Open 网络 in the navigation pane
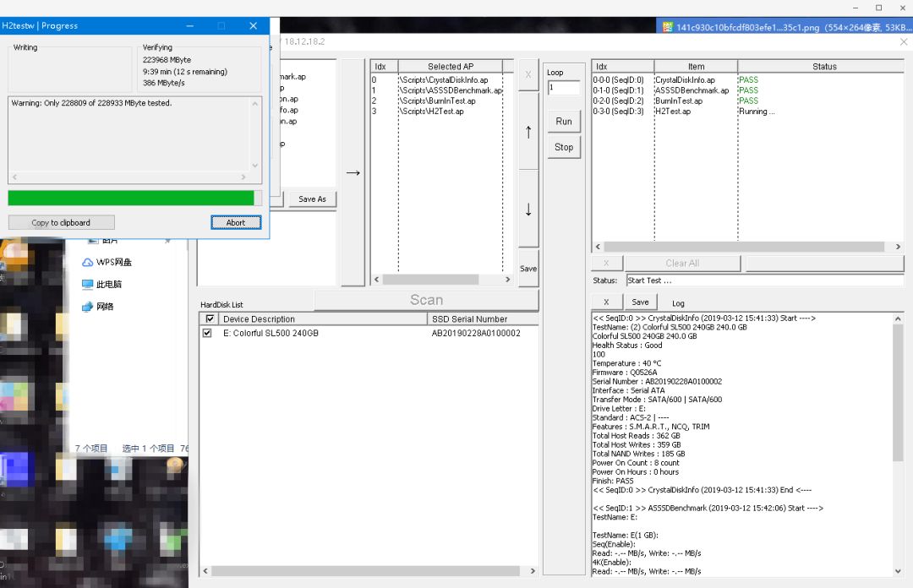Screen dimensions: 913x588 104,306
